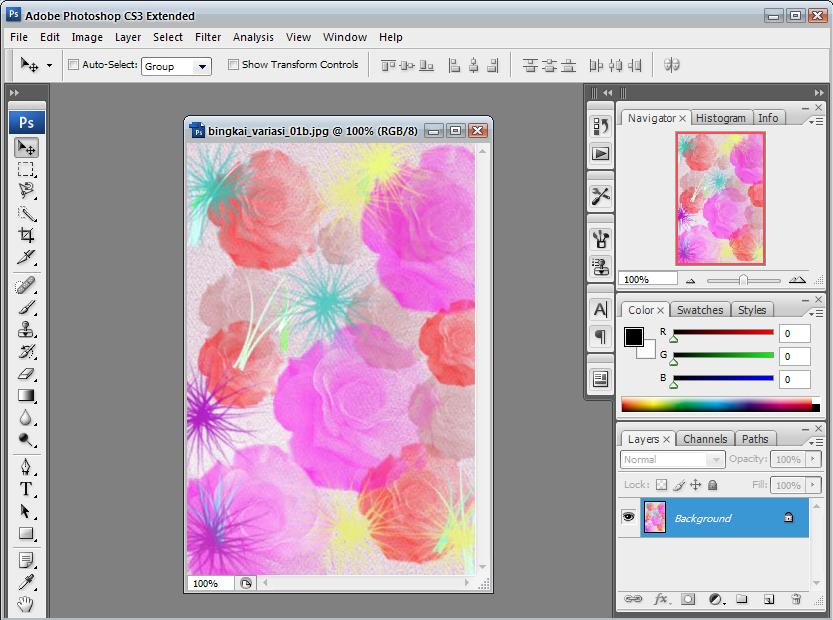Click the Navigator zoom slider handle
Screen dimensions: 833x620
743,280
